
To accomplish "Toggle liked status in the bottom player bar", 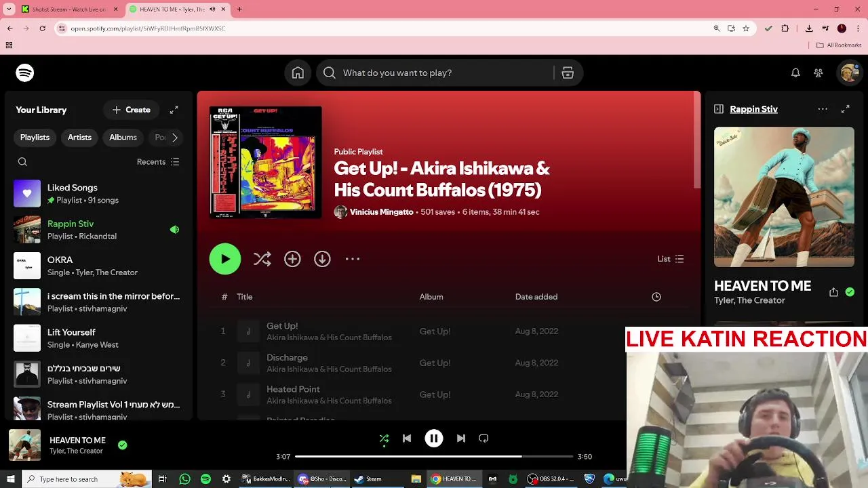I will coord(122,445).
